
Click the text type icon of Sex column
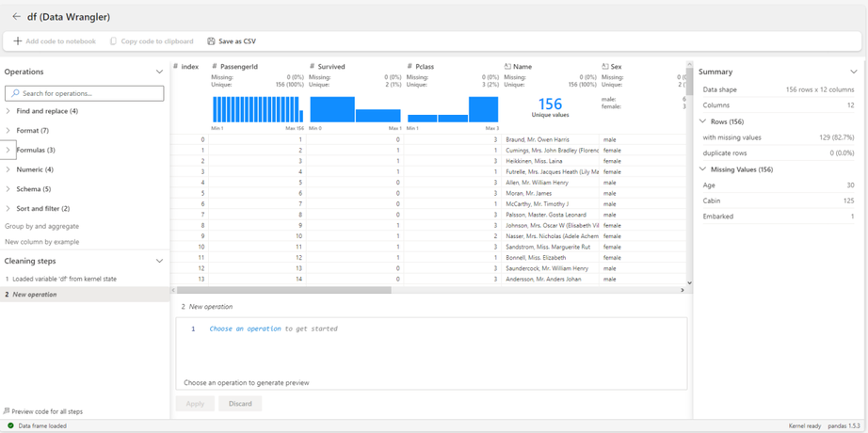pyautogui.click(x=605, y=67)
